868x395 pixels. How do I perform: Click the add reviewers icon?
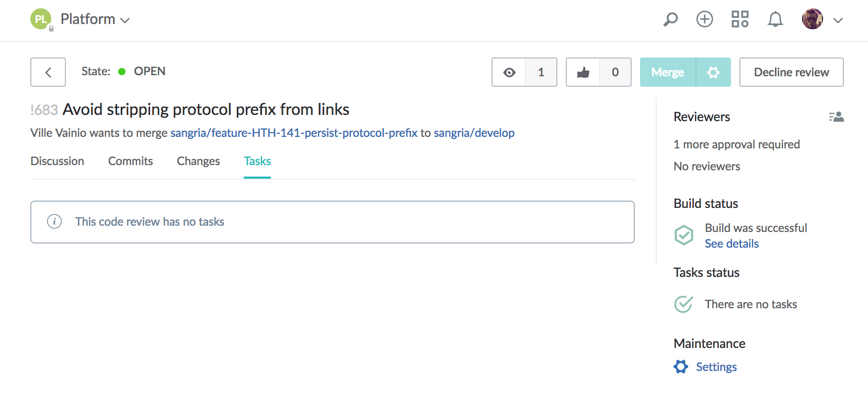point(836,117)
